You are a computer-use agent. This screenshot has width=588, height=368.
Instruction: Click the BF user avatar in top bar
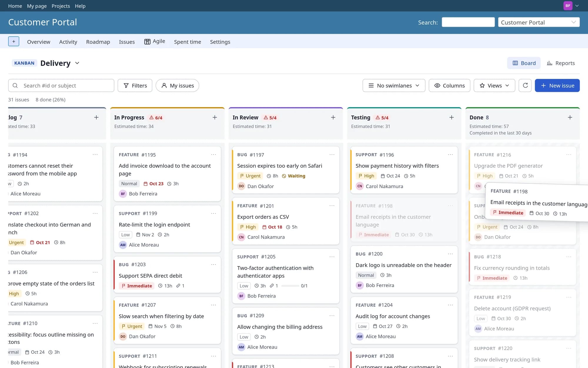click(568, 6)
